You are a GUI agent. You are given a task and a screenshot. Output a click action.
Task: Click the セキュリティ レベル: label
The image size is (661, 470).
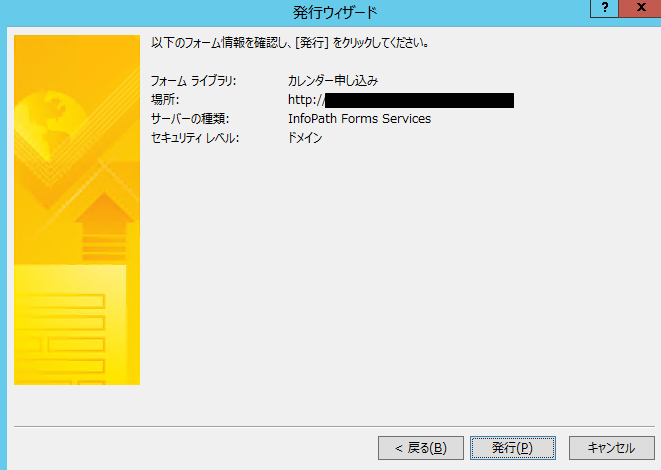[195, 138]
